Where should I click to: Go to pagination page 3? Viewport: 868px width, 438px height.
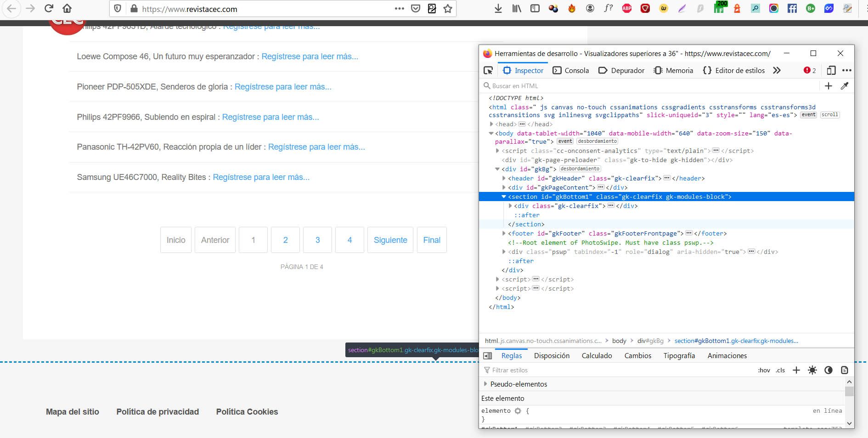coord(317,240)
